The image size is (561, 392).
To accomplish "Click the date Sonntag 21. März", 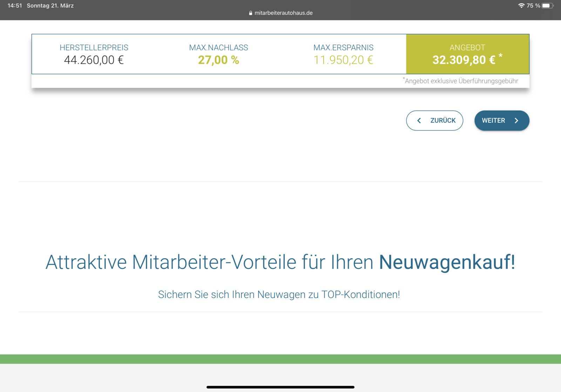I will (50, 6).
